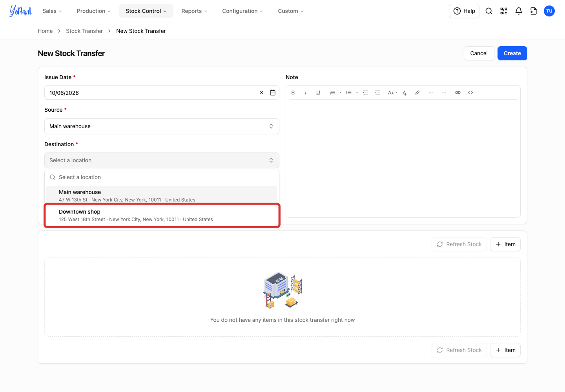Click the Create button
Screen dimensions: 565x392
(512, 53)
